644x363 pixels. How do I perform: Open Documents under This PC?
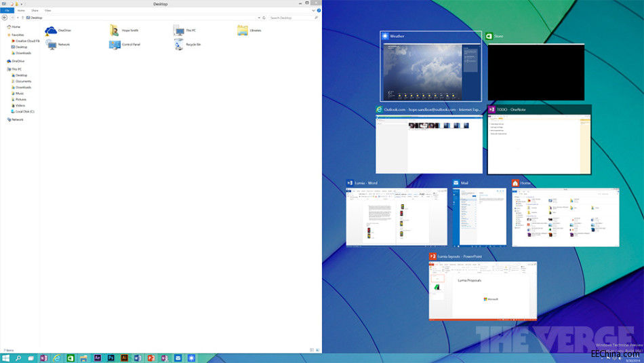coord(22,81)
